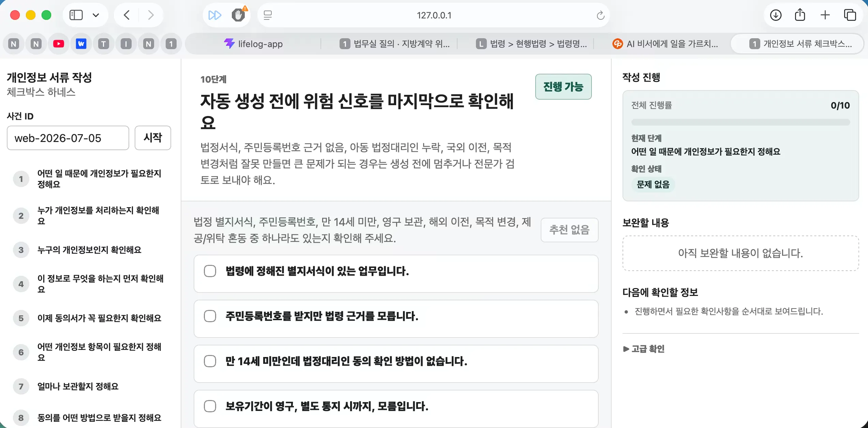
Task: Open the pinned I tab
Action: (x=126, y=44)
